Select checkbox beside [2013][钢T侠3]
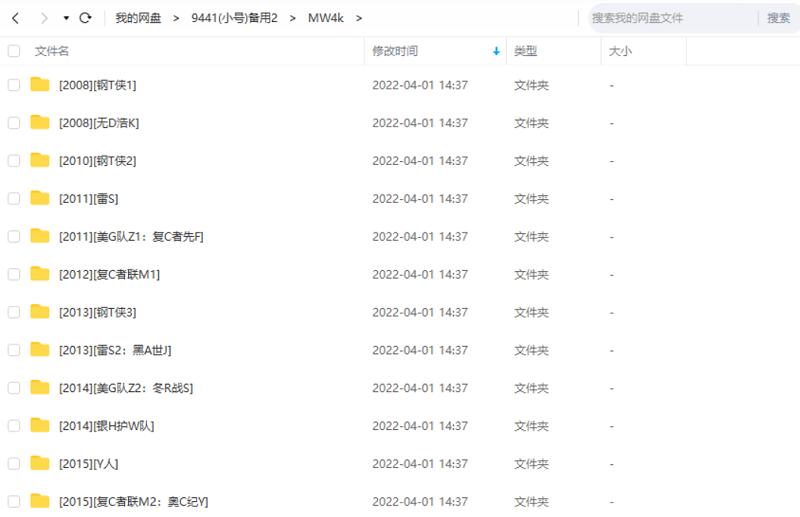800x517 pixels. [x=14, y=312]
